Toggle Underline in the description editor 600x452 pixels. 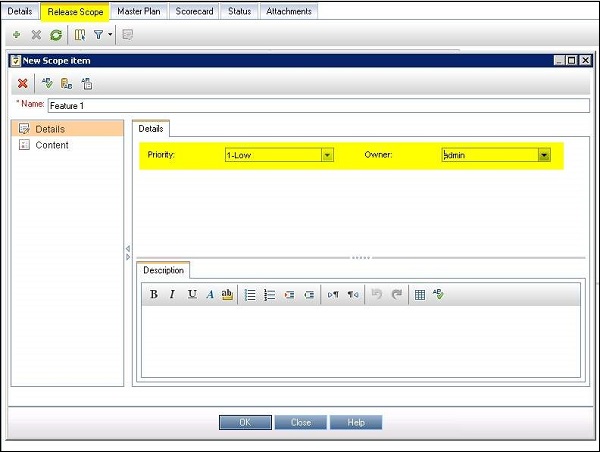(192, 294)
